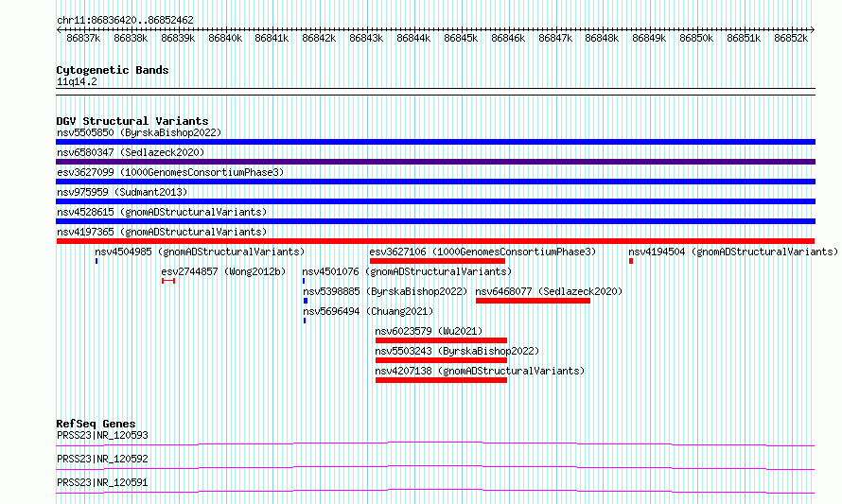This screenshot has height=504, width=842.
Task: Click the 86852k ruler tick label
Action: (791, 38)
